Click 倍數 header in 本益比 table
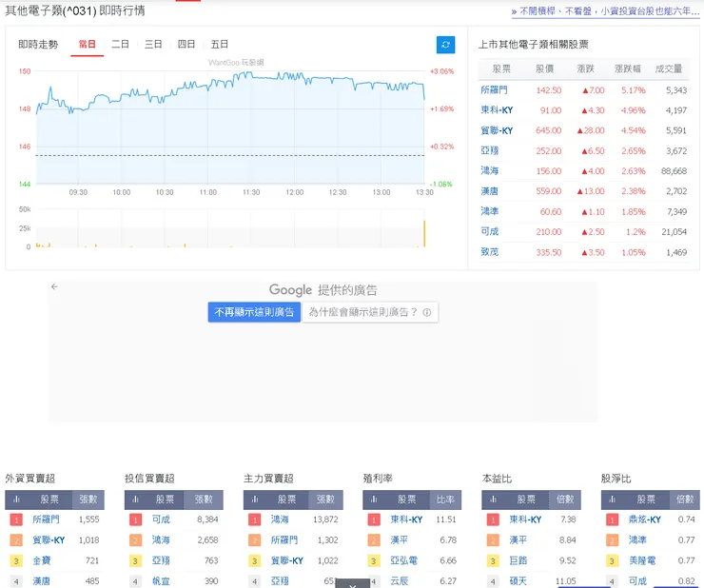Viewport: 704px width, 588px height. (565, 500)
